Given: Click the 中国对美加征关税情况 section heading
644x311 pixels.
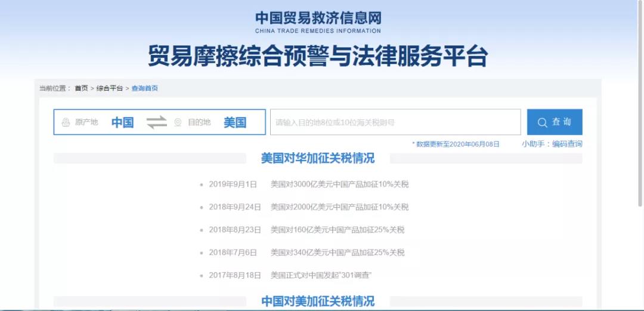Looking at the screenshot, I should pos(318,301).
